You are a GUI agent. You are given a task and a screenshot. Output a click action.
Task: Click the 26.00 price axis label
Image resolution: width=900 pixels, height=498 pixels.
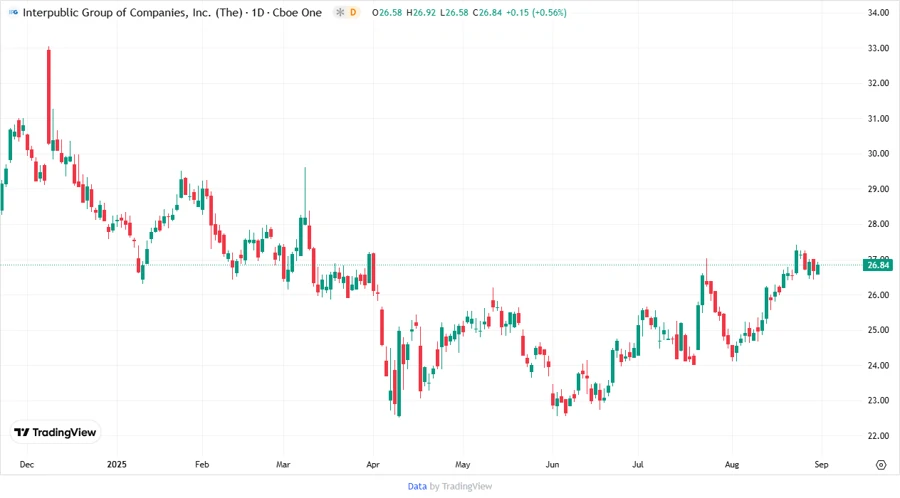(x=878, y=295)
